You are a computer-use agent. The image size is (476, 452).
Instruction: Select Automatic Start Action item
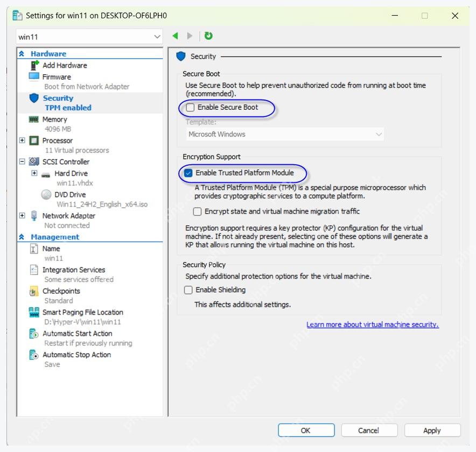(78, 334)
